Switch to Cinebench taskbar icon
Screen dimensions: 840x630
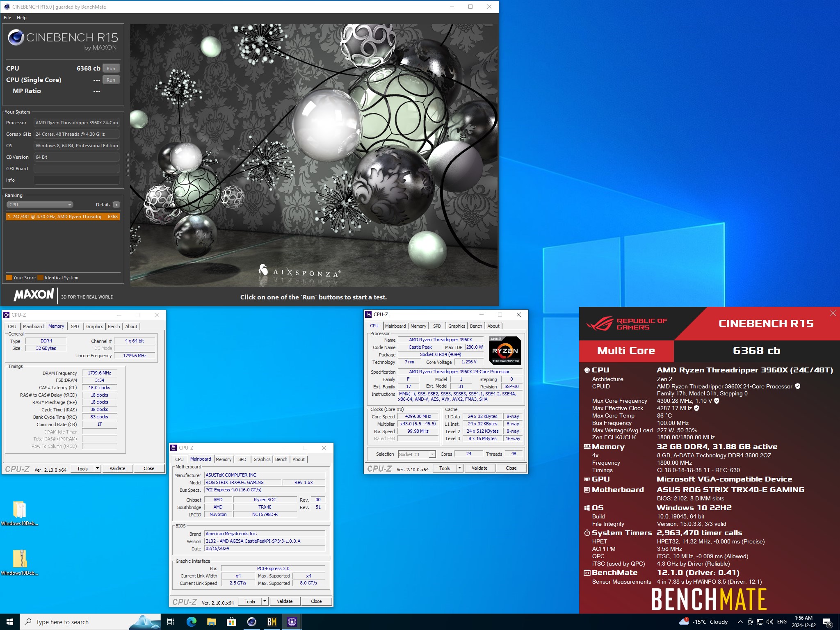click(x=251, y=622)
